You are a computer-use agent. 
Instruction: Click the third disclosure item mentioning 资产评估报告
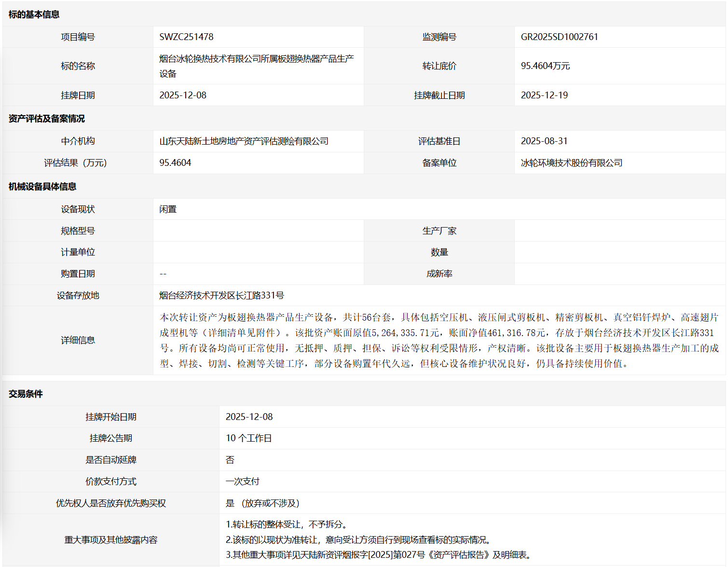[380, 555]
